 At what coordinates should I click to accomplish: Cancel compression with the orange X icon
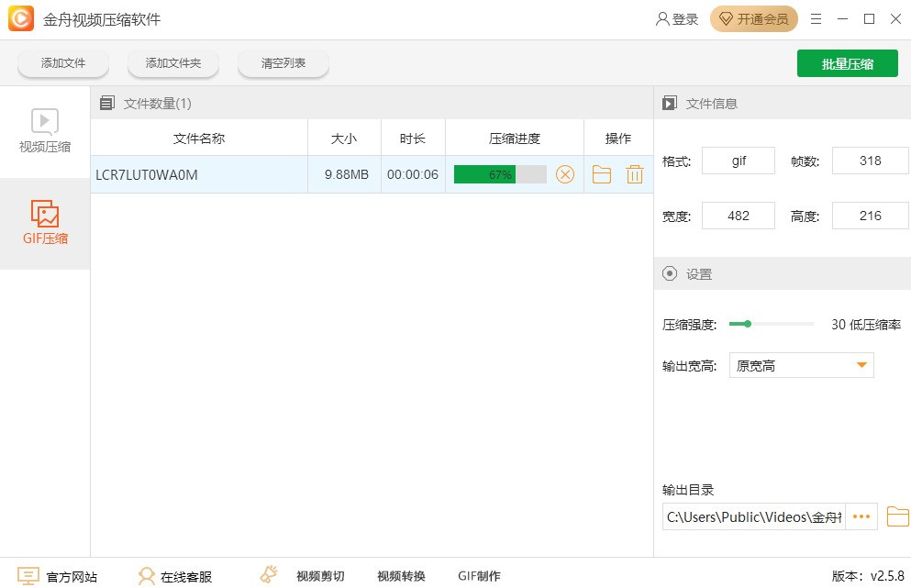point(565,174)
